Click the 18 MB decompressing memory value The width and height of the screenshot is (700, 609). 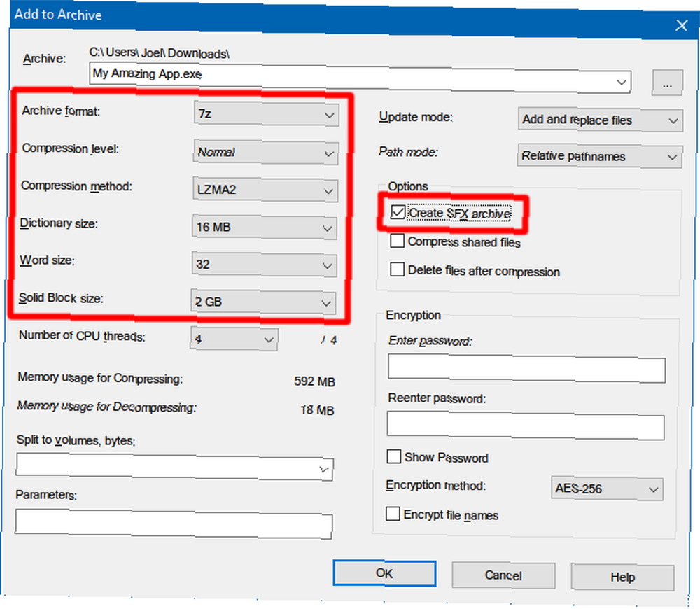317,410
